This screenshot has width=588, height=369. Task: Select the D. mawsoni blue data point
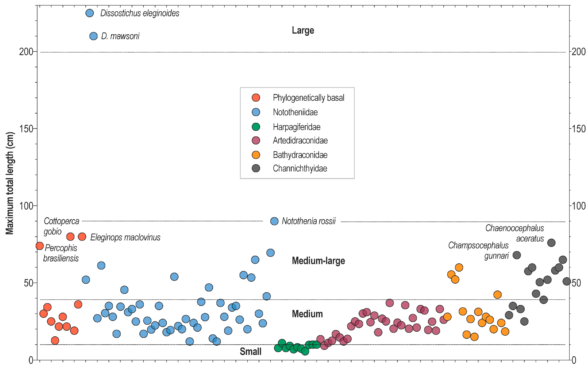pyautogui.click(x=93, y=36)
